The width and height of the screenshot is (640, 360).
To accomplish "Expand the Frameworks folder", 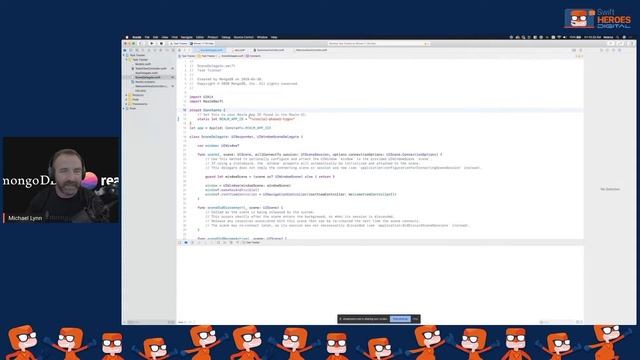I will (126, 104).
